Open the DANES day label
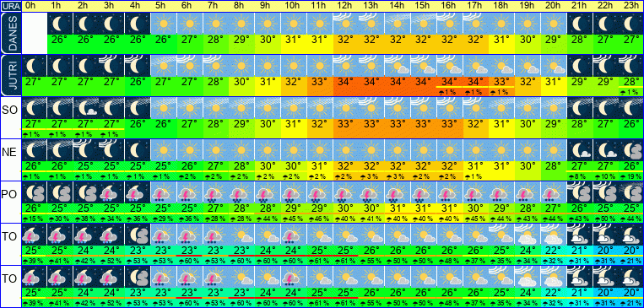This screenshot has height=308, width=644. pos(10,33)
